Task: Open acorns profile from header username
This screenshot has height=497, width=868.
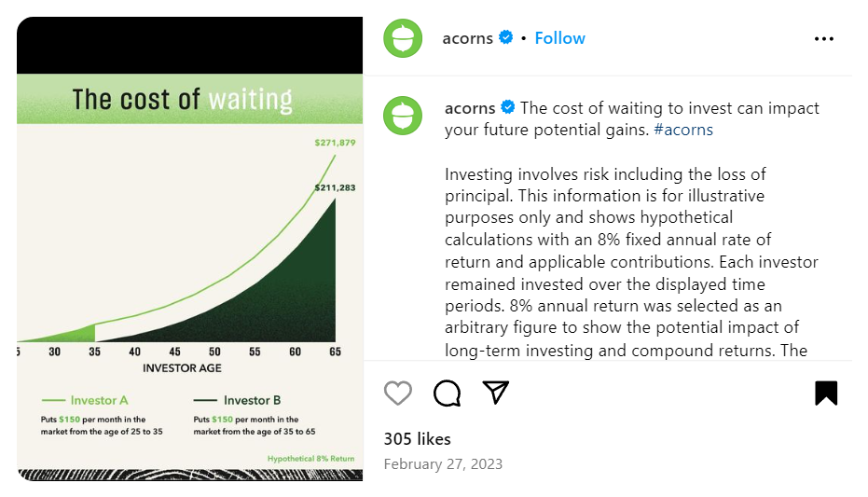Action: coord(467,38)
